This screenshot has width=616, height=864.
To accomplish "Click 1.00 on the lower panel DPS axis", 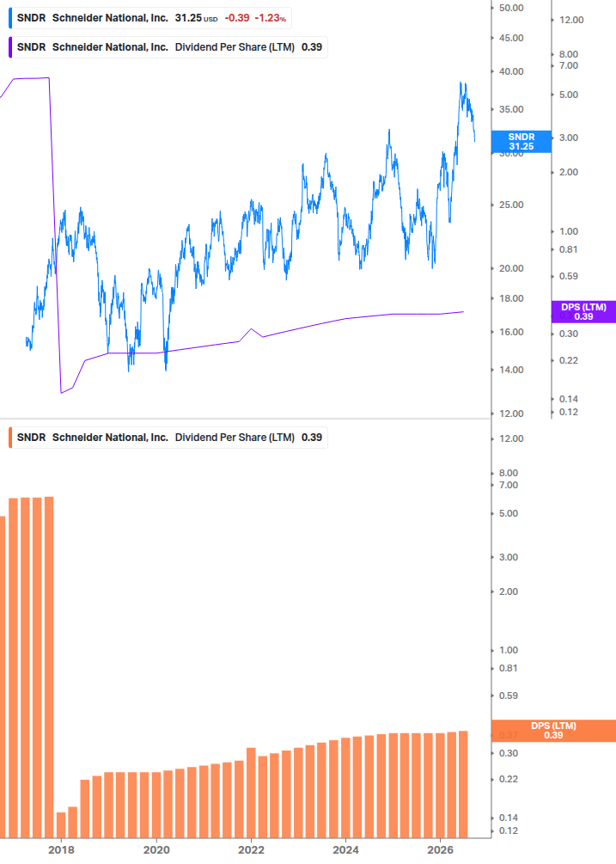I will pos(508,650).
